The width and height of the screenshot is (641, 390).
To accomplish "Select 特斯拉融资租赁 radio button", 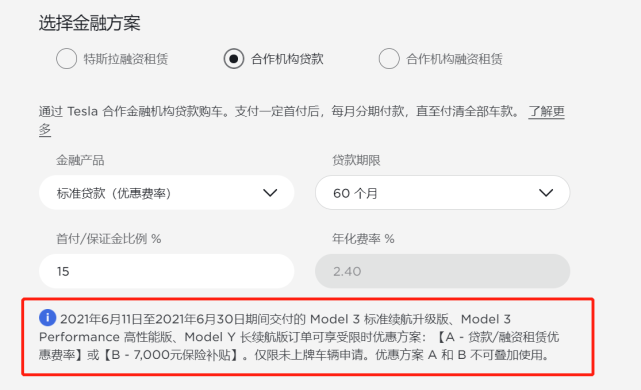I will (67, 59).
